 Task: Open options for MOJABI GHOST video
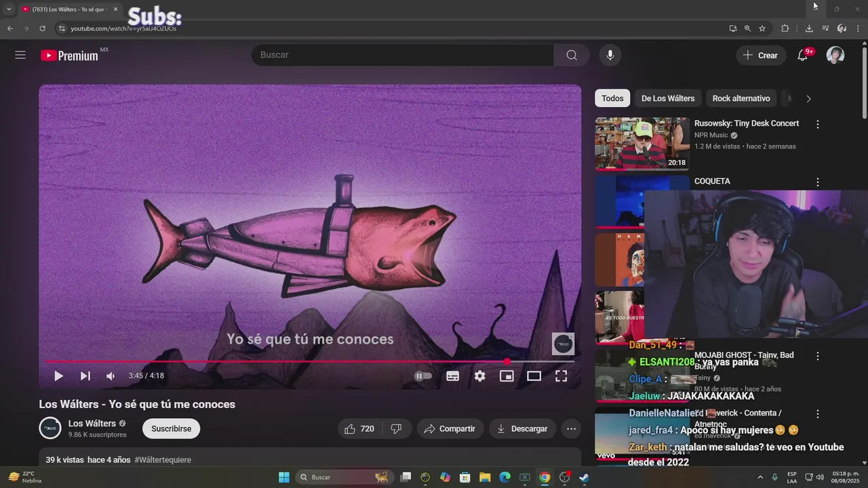click(x=818, y=356)
